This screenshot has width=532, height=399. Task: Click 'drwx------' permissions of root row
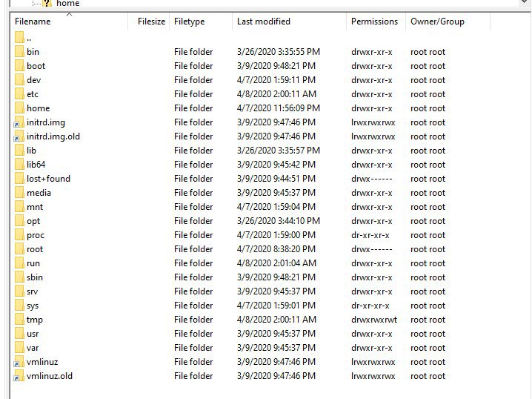click(371, 249)
